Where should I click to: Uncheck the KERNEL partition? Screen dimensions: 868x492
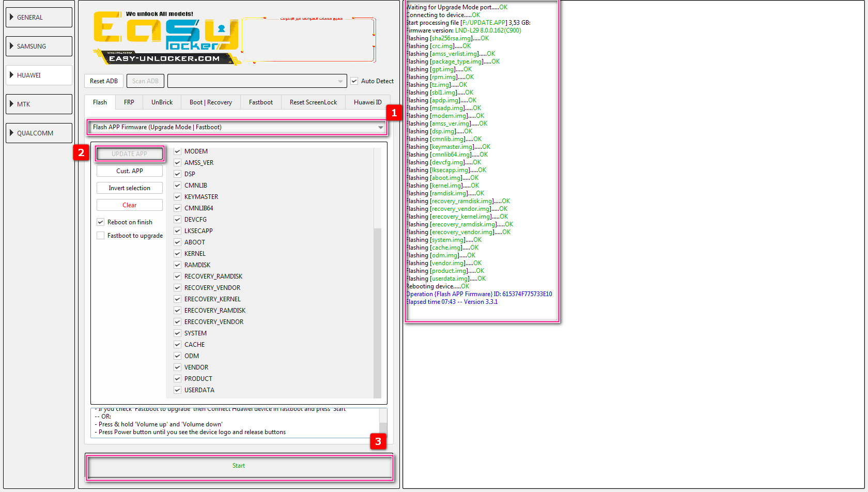[177, 254]
